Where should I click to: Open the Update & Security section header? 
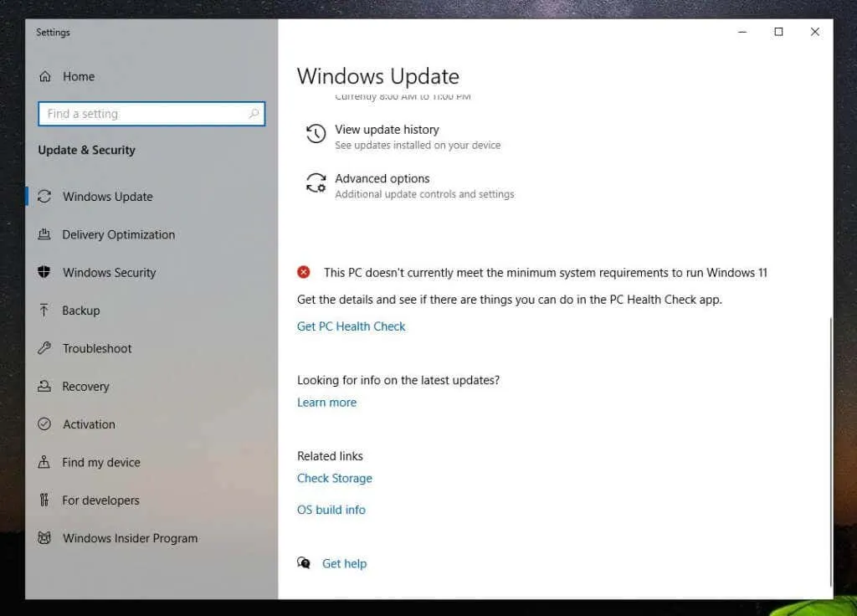pyautogui.click(x=86, y=150)
